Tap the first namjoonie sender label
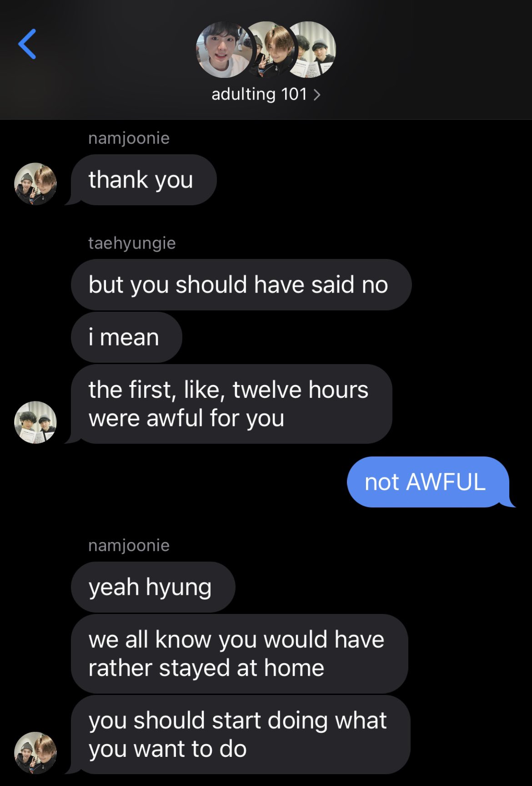The width and height of the screenshot is (532, 786). [x=129, y=138]
